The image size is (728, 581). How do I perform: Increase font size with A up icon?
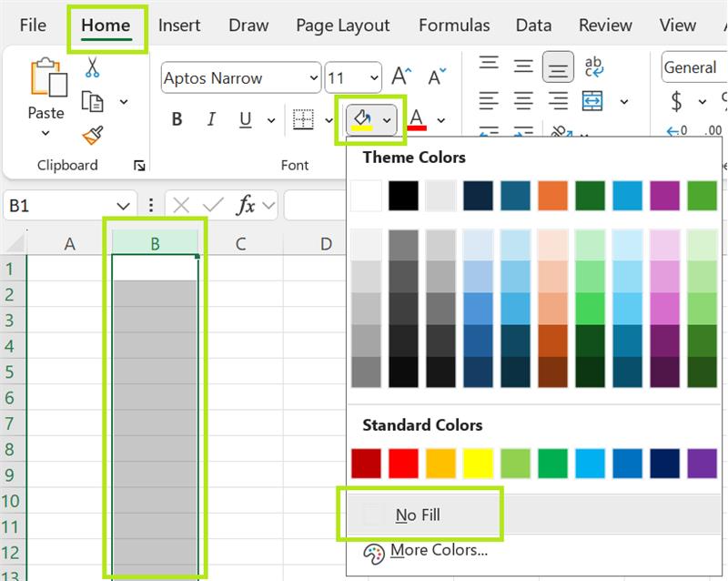[401, 76]
